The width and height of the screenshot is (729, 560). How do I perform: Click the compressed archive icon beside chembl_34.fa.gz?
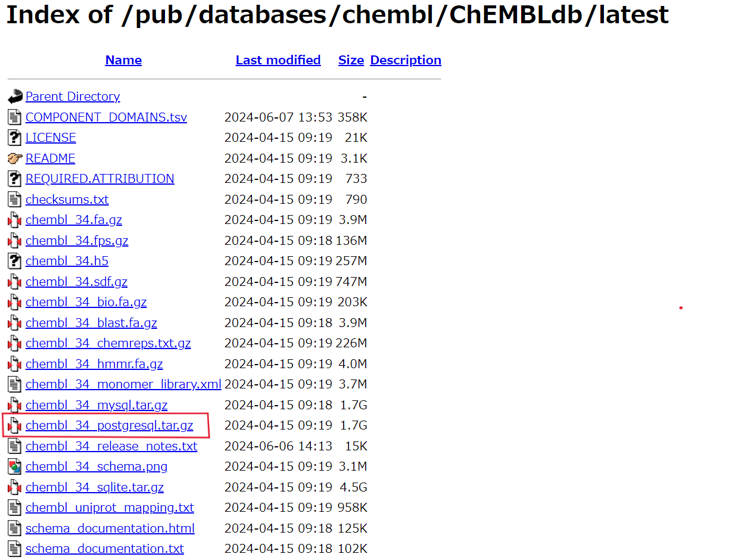click(x=14, y=219)
